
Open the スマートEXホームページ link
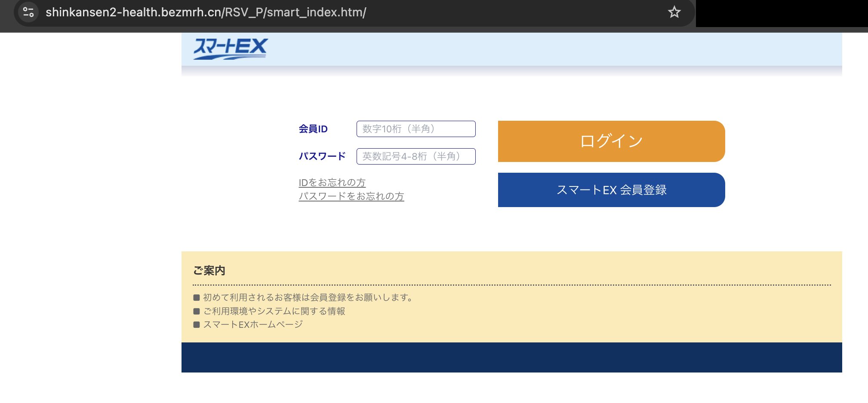(x=253, y=324)
